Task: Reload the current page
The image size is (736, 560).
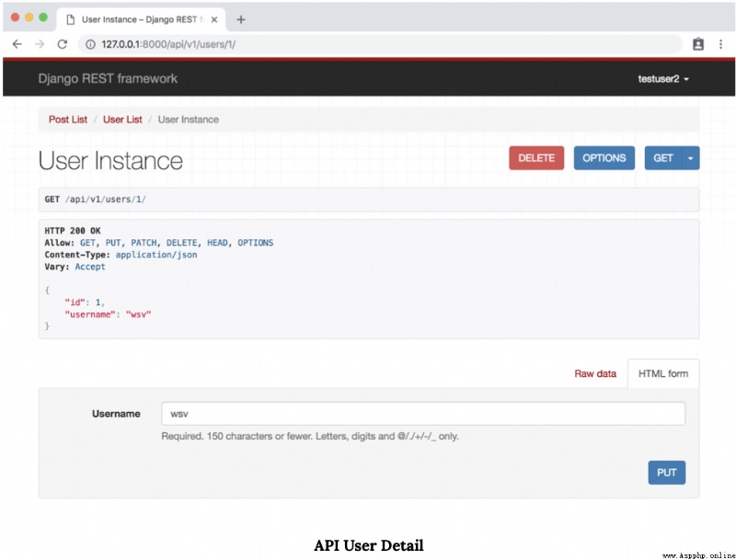Action: (62, 44)
